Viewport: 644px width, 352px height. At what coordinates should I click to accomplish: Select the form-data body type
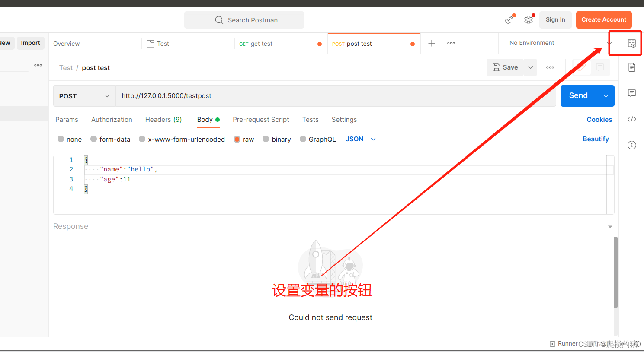pyautogui.click(x=93, y=139)
